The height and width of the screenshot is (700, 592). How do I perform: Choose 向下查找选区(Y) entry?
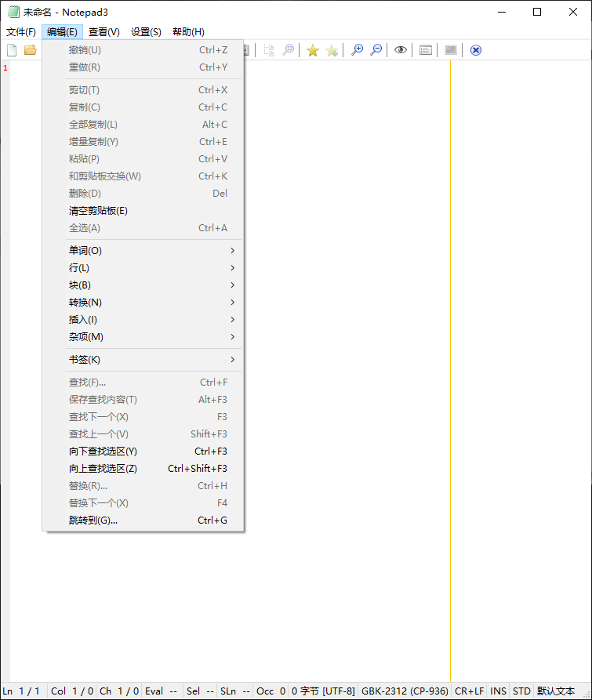[143, 452]
